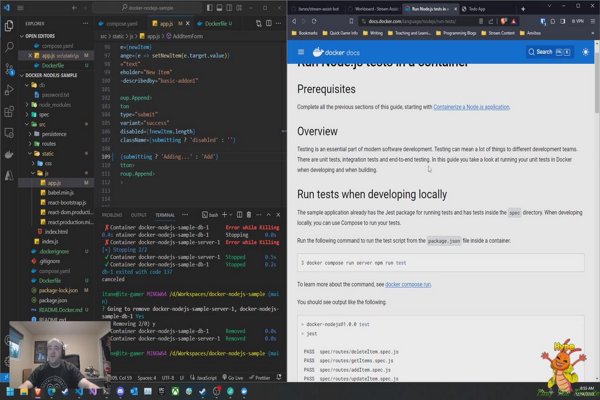This screenshot has width=600, height=400.
Task: Open the Run and Debug view
Action: click(x=9, y=90)
